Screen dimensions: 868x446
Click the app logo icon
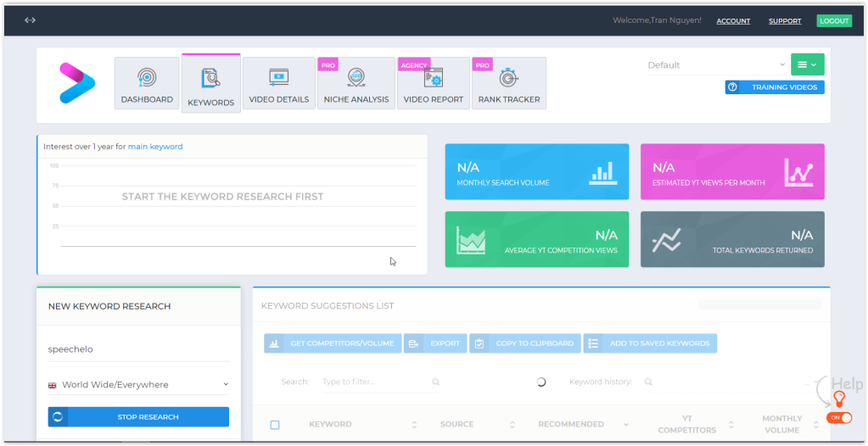[77, 83]
